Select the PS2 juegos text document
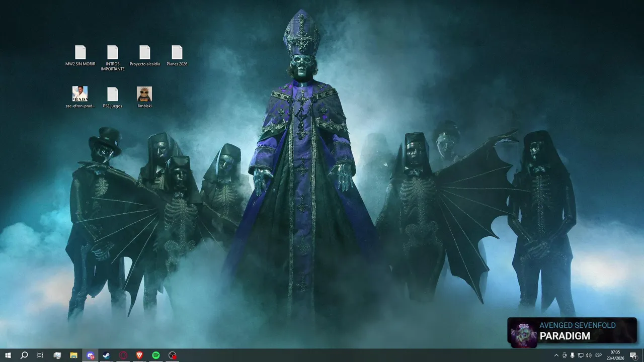The width and height of the screenshot is (644, 362). click(113, 97)
